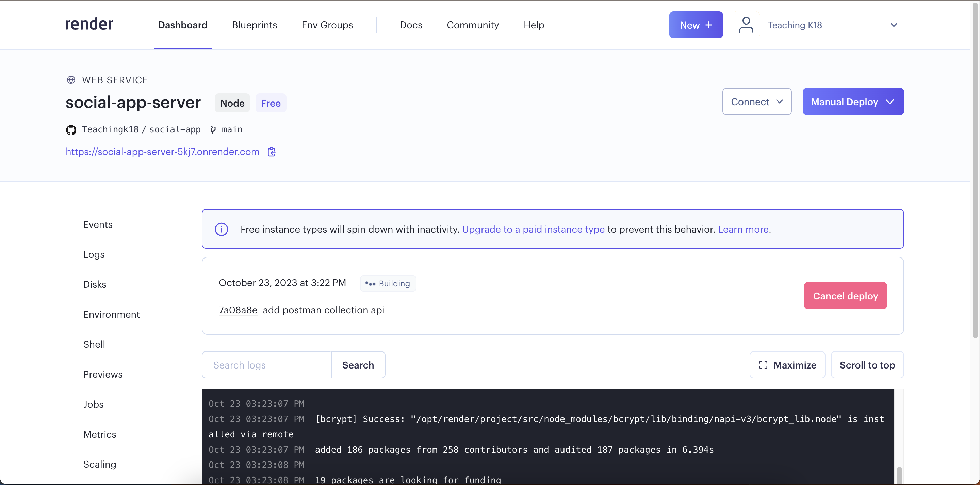Click the globe icon beside WEB SERVICE

point(71,80)
